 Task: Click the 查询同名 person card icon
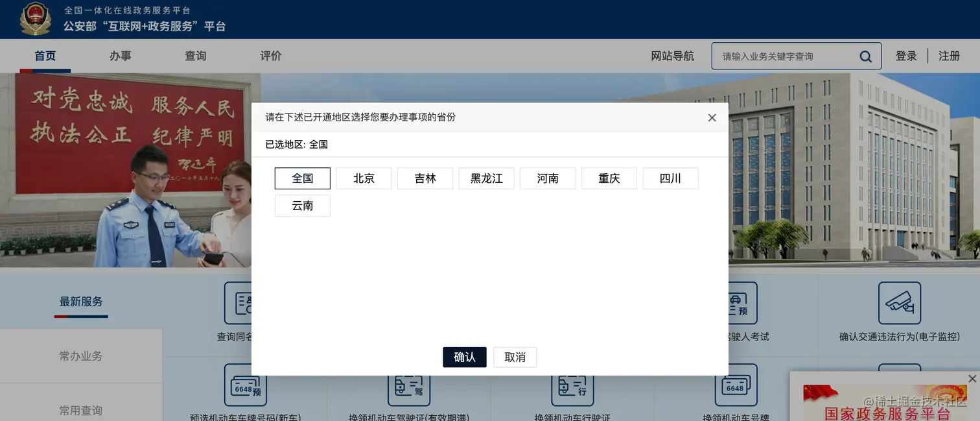click(238, 303)
